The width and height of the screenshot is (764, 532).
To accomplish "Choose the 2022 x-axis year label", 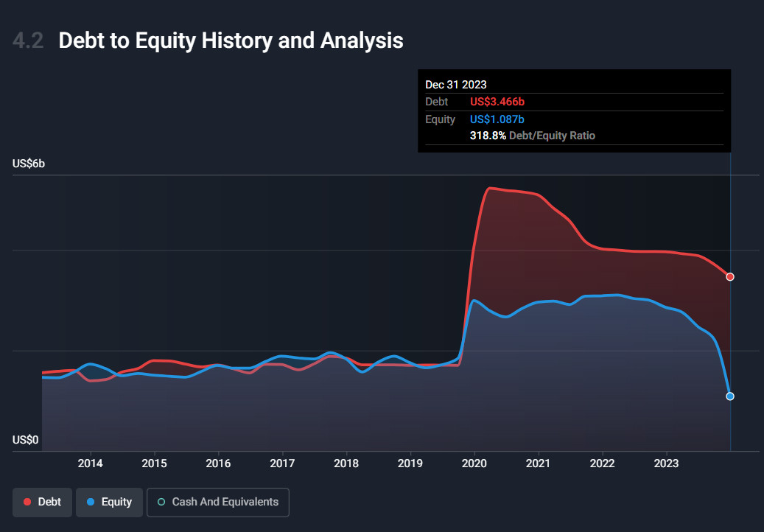I will 603,463.
